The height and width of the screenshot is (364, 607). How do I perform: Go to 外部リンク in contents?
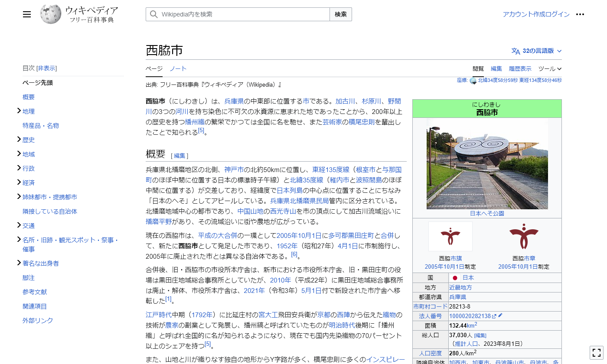38,321
